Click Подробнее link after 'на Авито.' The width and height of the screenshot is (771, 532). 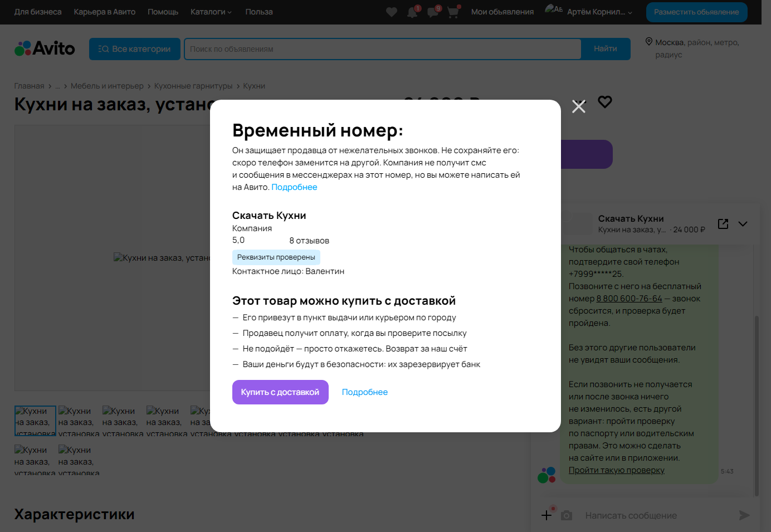[x=294, y=187]
